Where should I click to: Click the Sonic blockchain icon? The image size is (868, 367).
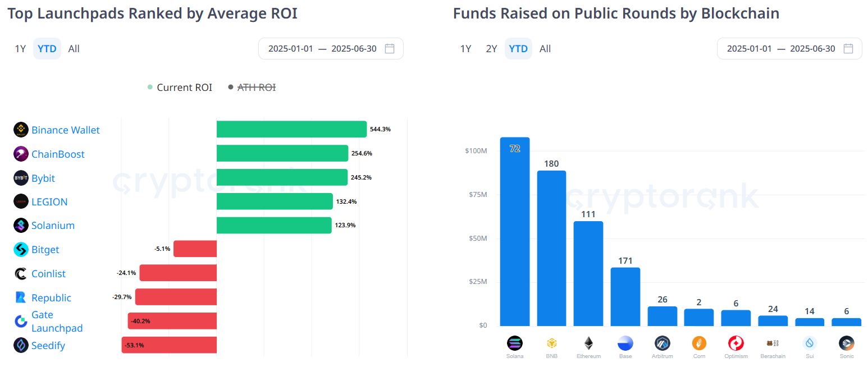[847, 343]
